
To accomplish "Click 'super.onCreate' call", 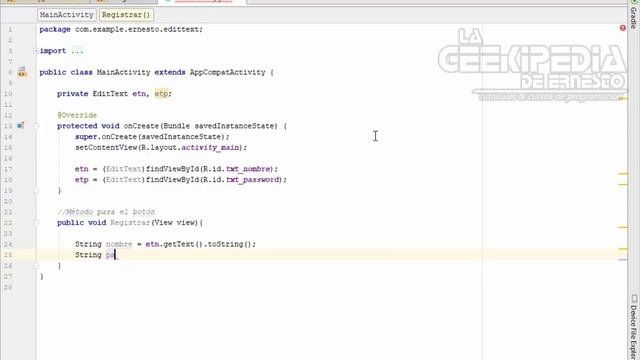I will (x=105, y=137).
